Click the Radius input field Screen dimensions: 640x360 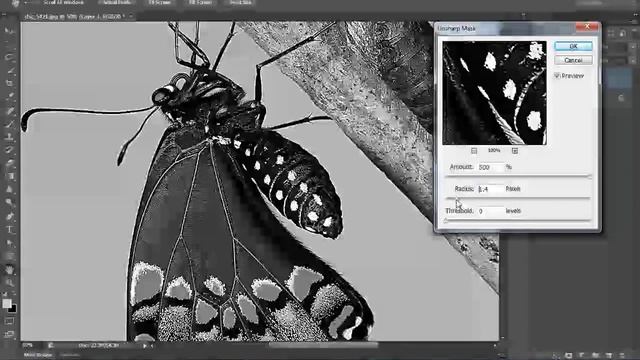pyautogui.click(x=491, y=189)
